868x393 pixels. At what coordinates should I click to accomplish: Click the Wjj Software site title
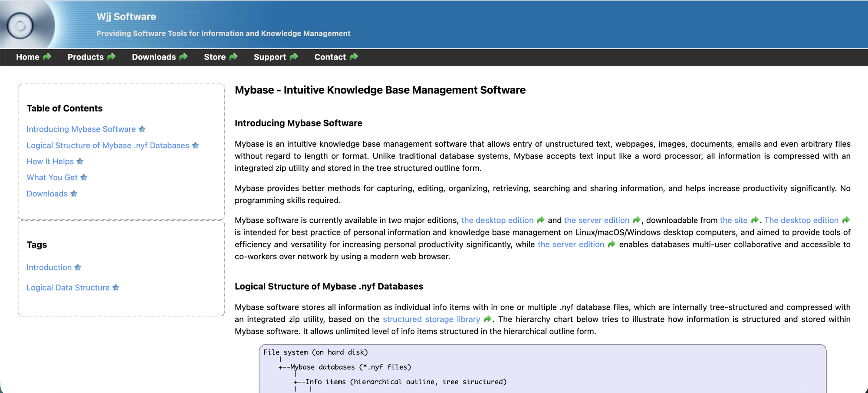tap(126, 17)
